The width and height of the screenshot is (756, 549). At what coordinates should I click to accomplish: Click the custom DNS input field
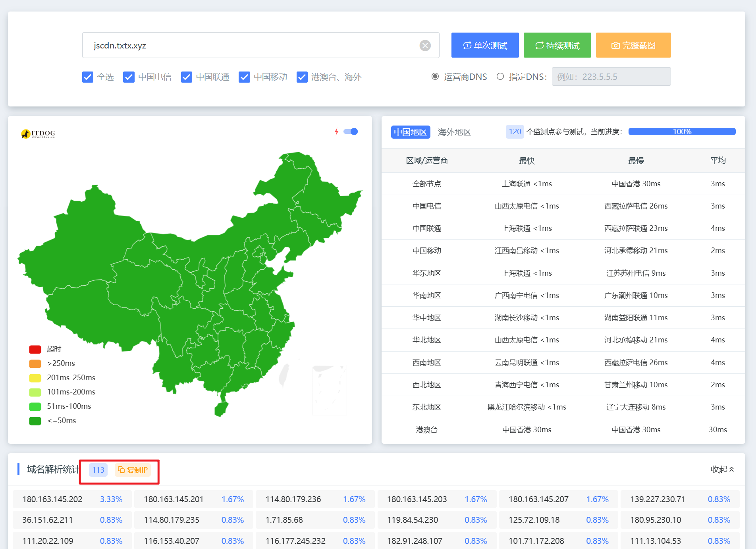611,77
